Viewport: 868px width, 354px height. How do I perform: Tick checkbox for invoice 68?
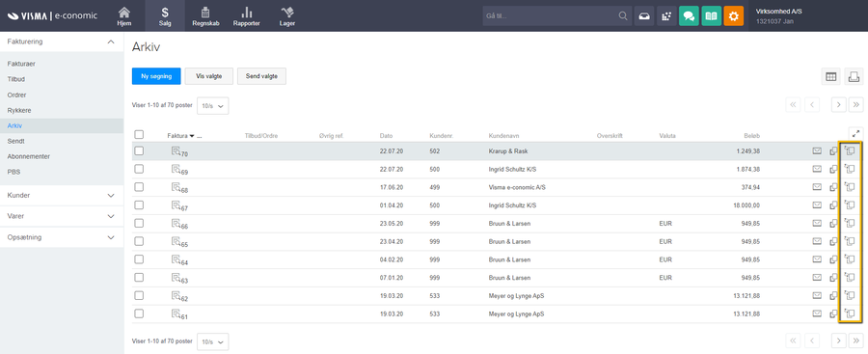point(139,187)
